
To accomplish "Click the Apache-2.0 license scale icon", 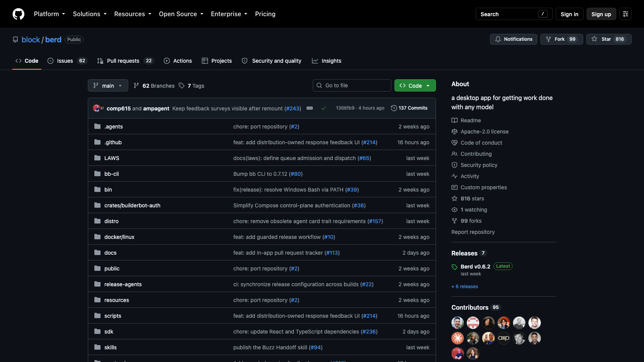I will [x=454, y=132].
